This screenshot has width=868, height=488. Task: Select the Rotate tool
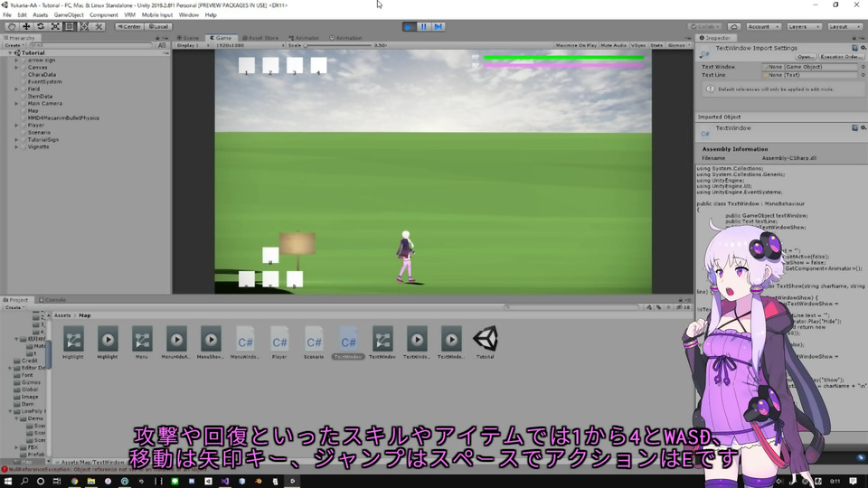tap(41, 26)
